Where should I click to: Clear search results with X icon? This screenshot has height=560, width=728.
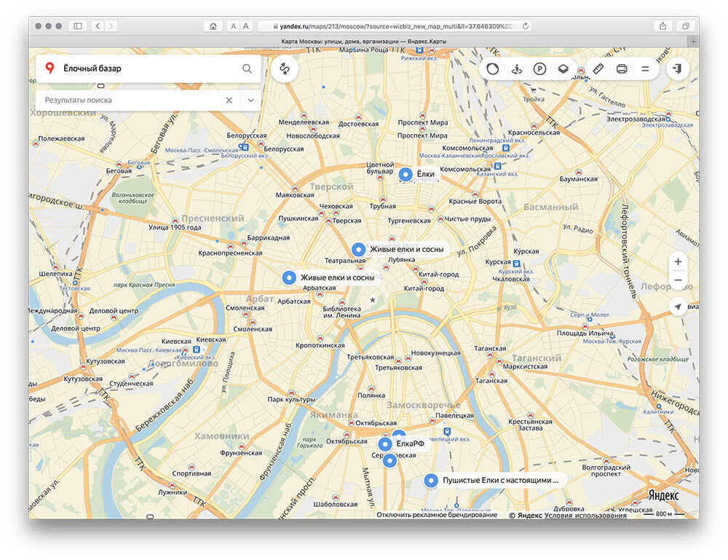pyautogui.click(x=229, y=100)
